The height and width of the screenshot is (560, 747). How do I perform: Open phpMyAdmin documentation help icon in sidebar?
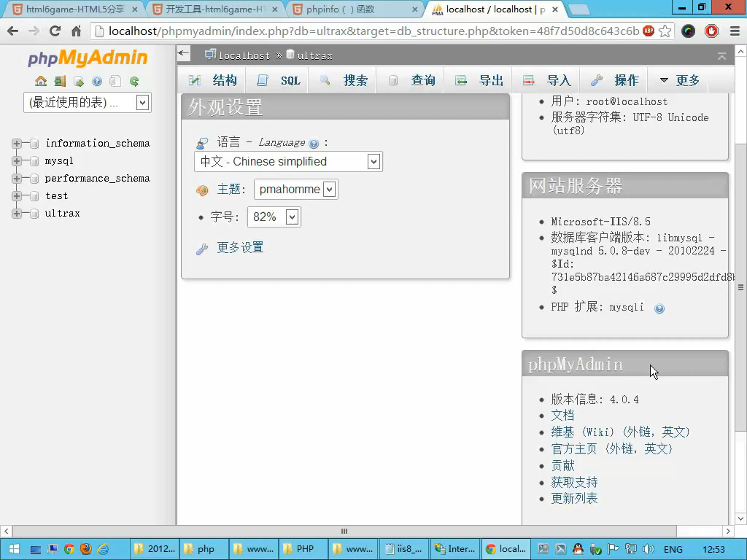[x=97, y=82]
